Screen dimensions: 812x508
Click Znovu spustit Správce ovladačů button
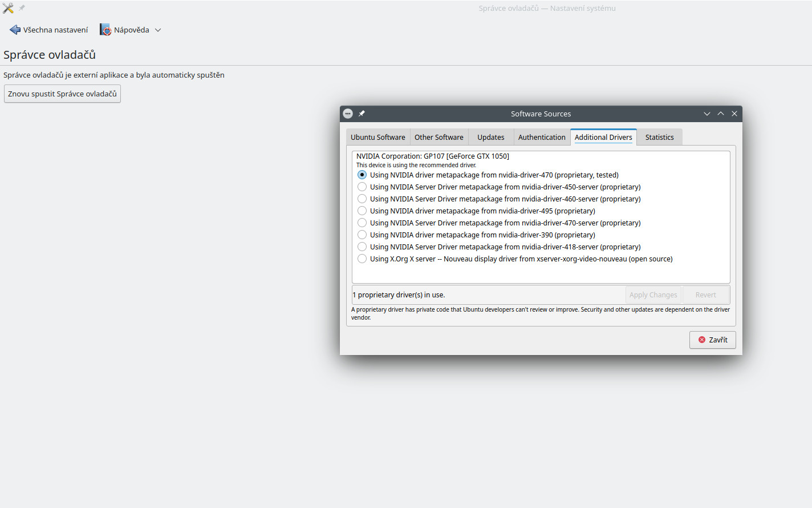pos(62,94)
